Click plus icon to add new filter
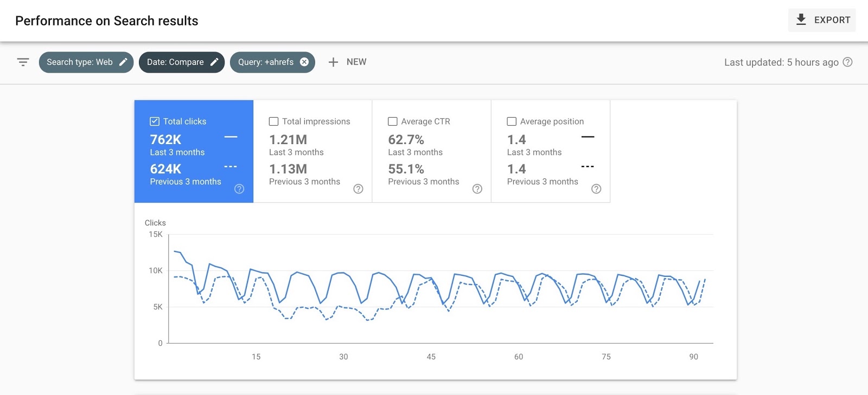This screenshot has width=868, height=395. point(333,62)
